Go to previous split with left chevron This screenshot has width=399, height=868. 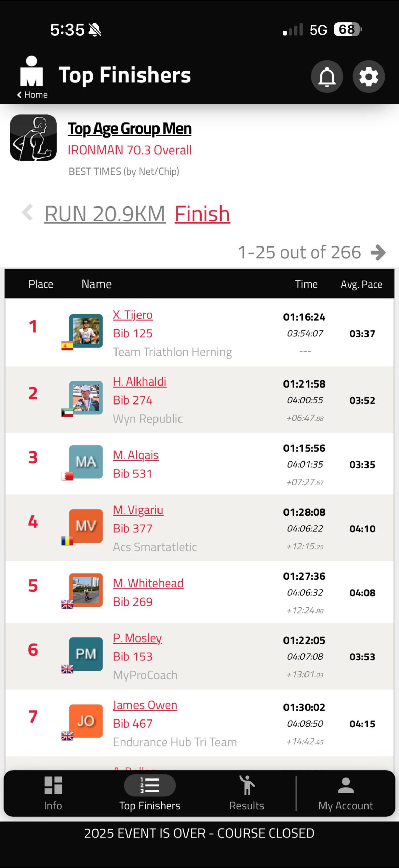click(27, 213)
